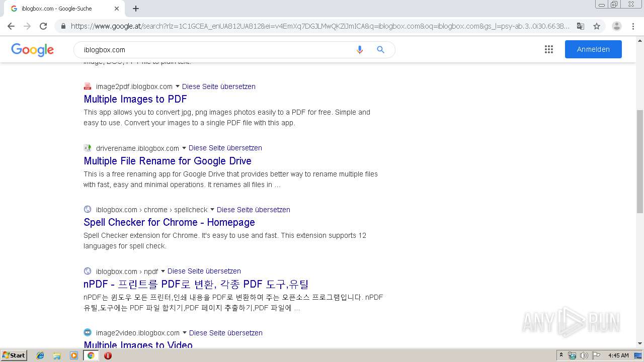Open the Google Translate page icon
This screenshot has width=644, height=362.
click(x=581, y=26)
